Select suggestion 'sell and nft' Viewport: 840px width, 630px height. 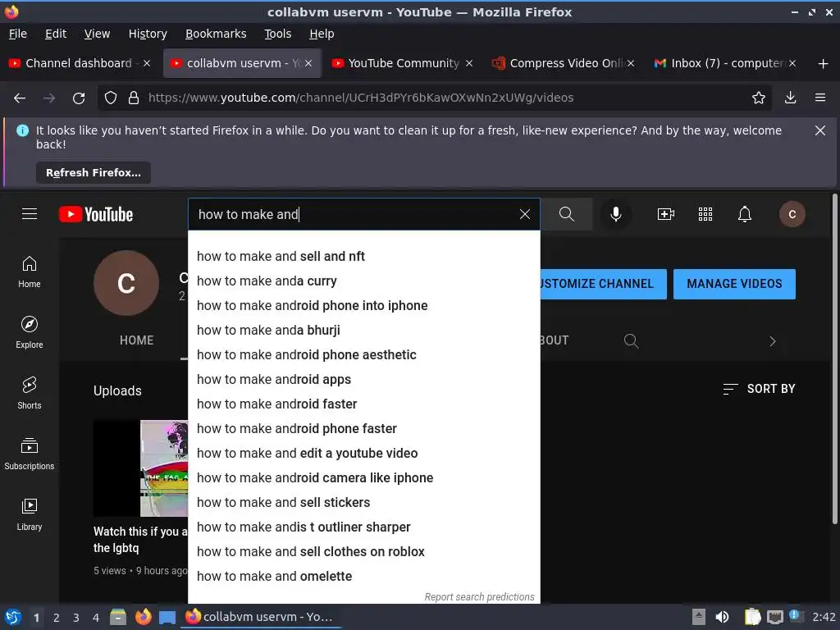tap(363, 257)
